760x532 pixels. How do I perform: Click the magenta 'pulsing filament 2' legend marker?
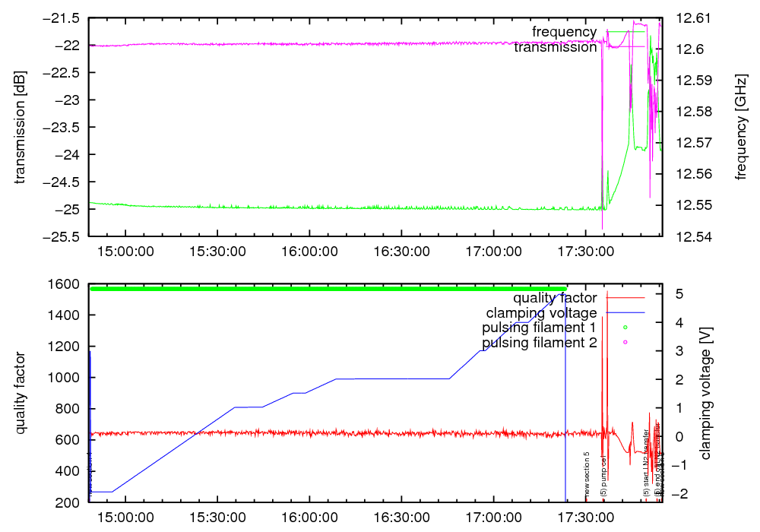pyautogui.click(x=625, y=343)
